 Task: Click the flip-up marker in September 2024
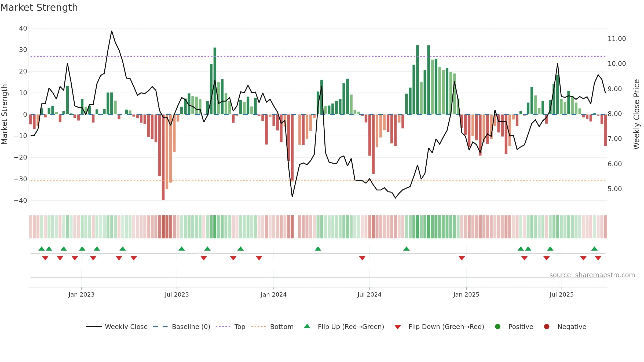(407, 249)
